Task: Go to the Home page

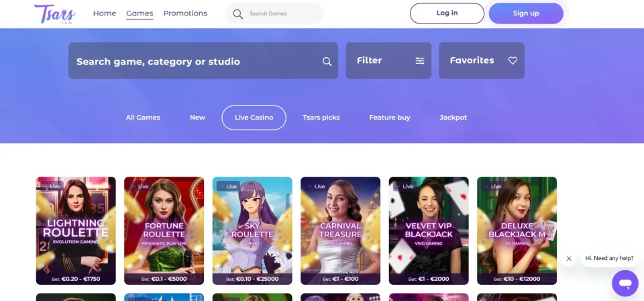Action: point(105,13)
